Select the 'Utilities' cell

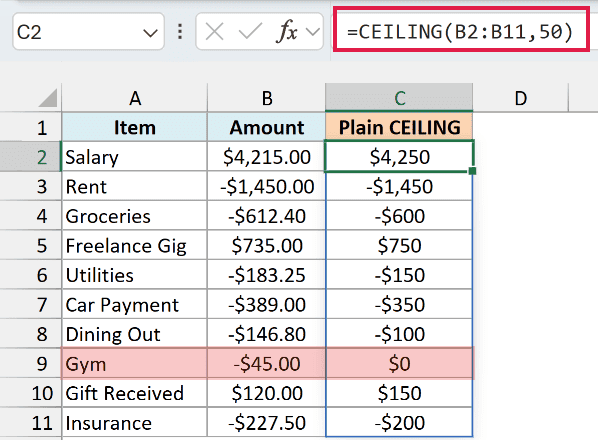[135, 275]
